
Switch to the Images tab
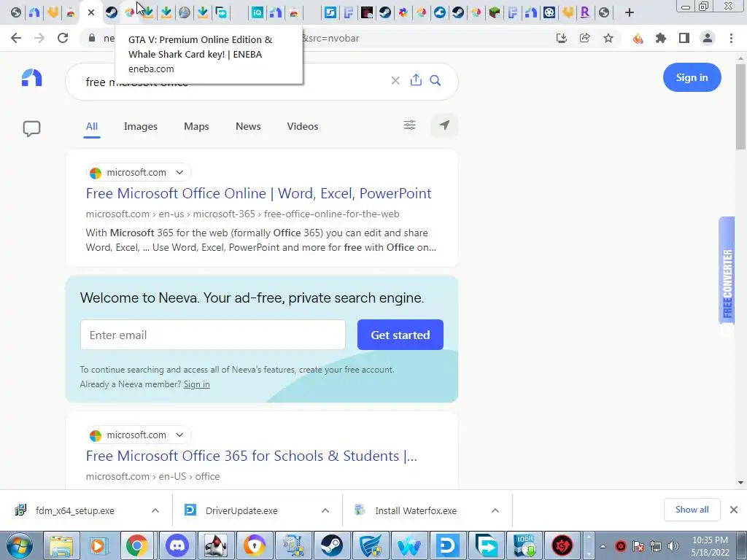141,126
